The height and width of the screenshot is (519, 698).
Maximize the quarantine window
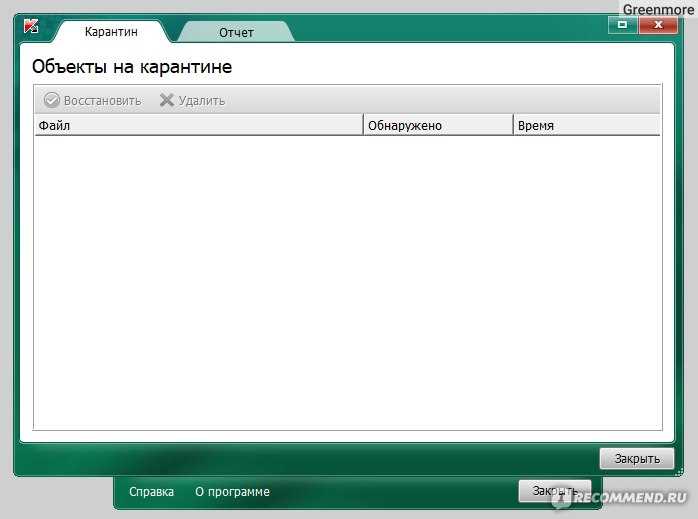(x=623, y=24)
